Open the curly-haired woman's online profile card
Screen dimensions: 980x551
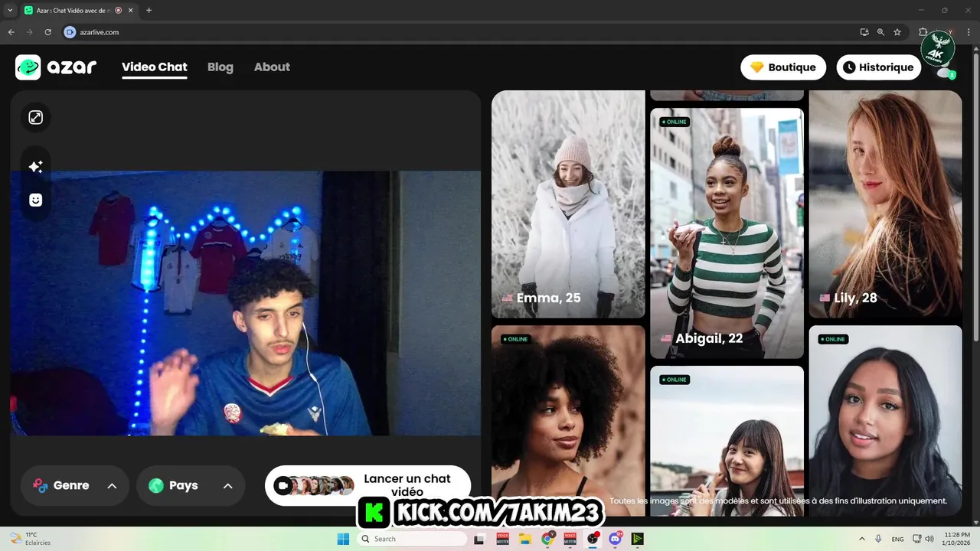coord(568,421)
